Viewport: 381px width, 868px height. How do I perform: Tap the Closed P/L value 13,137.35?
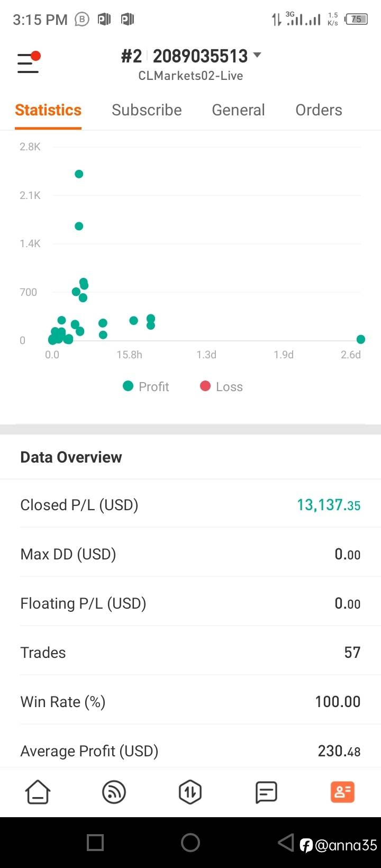pos(329,505)
